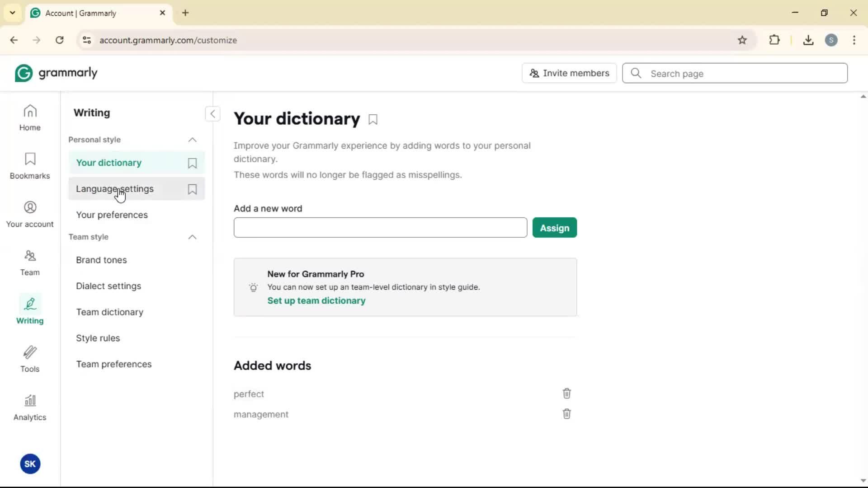868x488 pixels.
Task: Delete the word 'perfect' with the trash icon
Action: 566,394
